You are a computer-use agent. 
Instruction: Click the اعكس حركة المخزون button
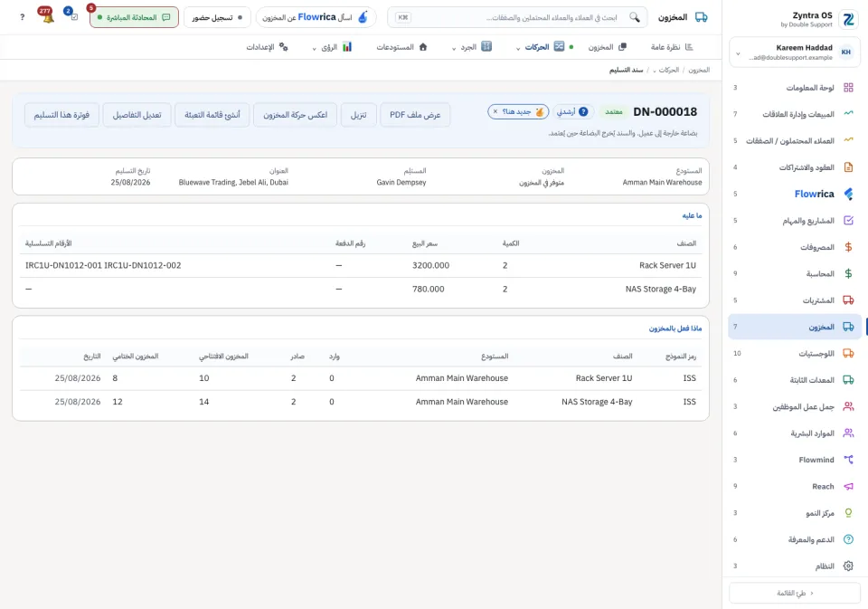coord(295,115)
